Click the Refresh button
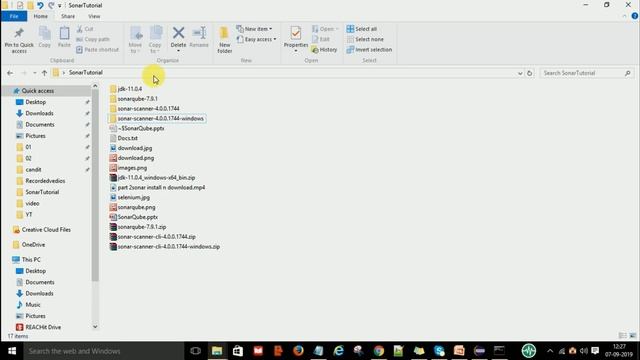Viewport: 640px width, 360px height. [529, 73]
